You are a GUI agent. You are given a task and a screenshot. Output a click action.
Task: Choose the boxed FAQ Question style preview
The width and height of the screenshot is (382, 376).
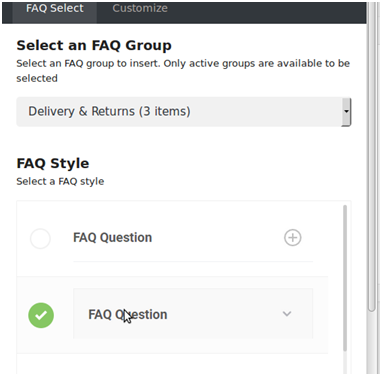[x=193, y=314]
